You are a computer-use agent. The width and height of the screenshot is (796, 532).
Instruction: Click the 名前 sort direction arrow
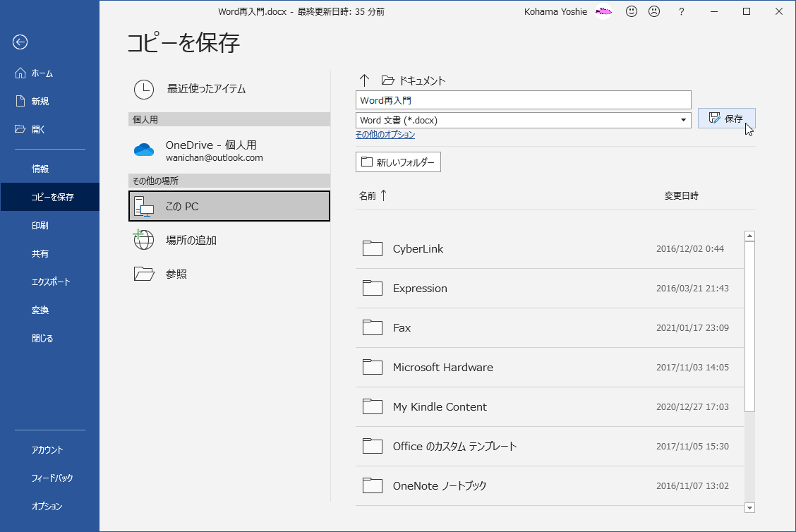click(x=384, y=195)
